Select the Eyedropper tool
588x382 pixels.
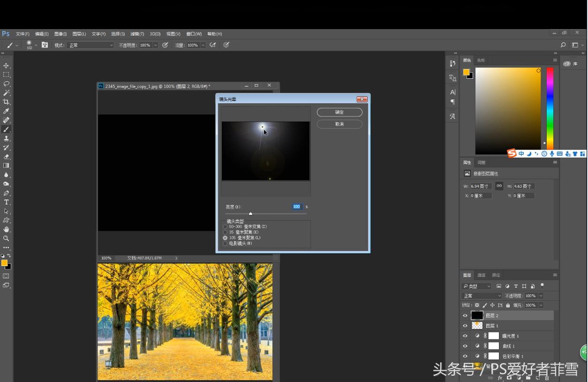(6, 111)
